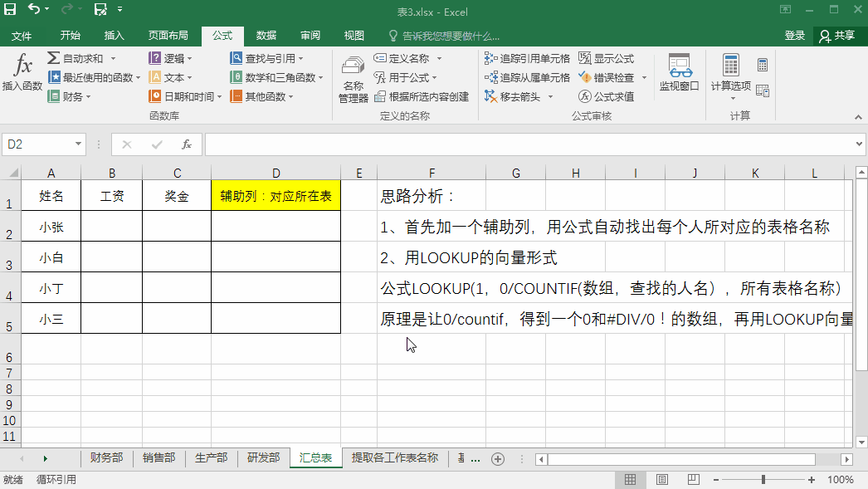Viewport: 868px width, 489px height.
Task: Open the File (文件) tab
Action: 22,36
